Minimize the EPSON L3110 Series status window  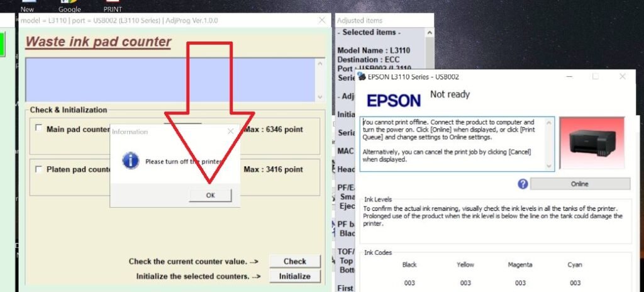pyautogui.click(x=569, y=77)
